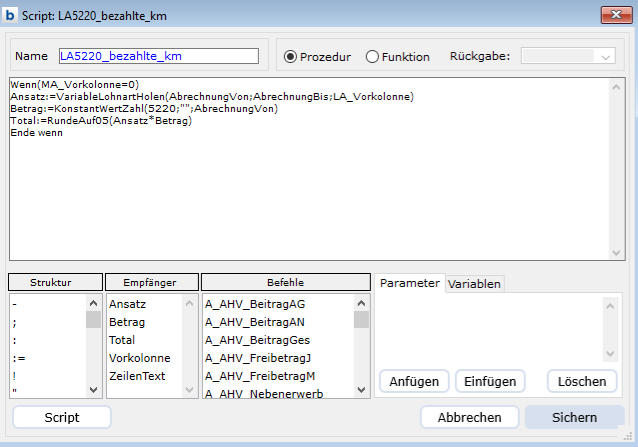This screenshot has width=638, height=447.
Task: Open the Rückgabe dropdown
Action: point(567,57)
